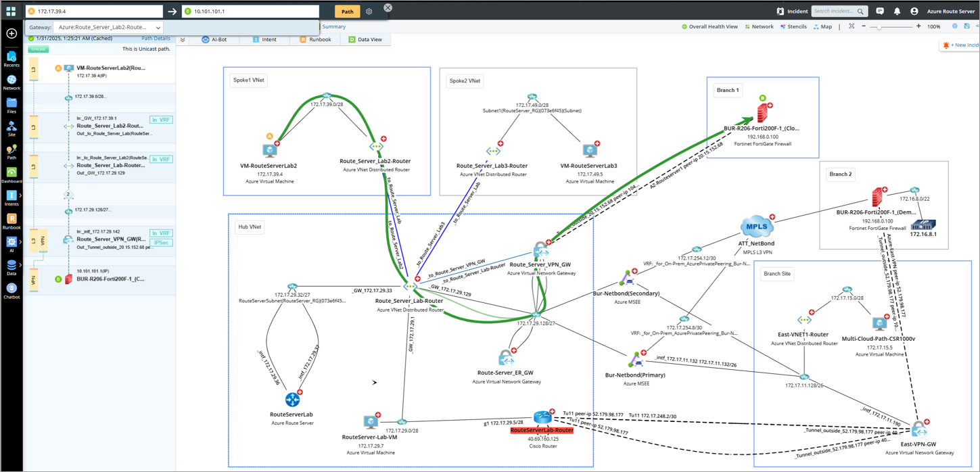This screenshot has width=980, height=472.
Task: Switch to the Data View tab
Action: click(365, 40)
